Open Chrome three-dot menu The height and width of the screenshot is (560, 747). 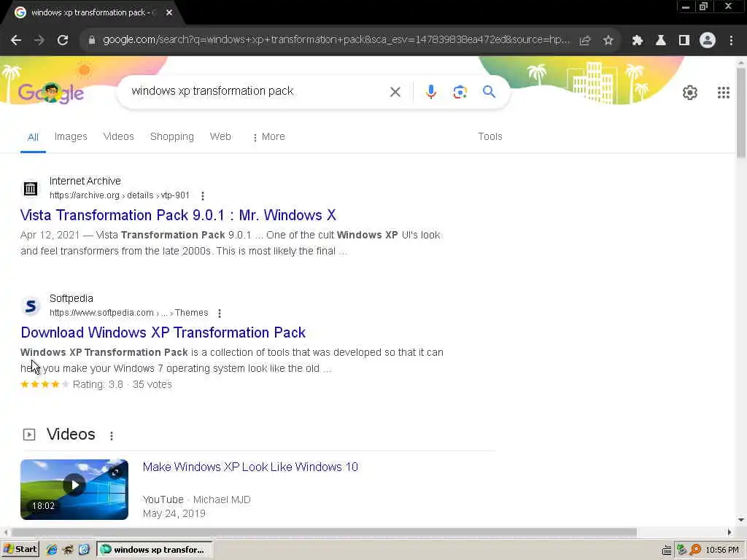(x=731, y=41)
